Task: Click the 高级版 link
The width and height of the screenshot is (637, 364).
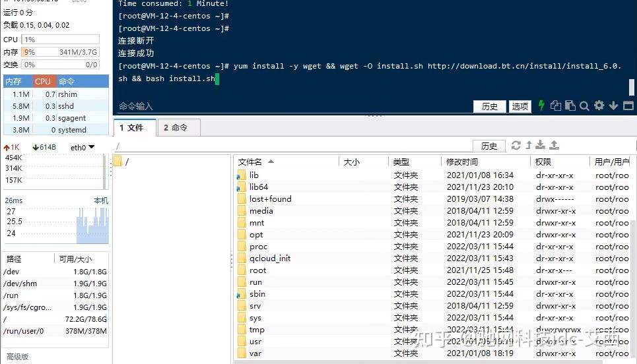Action: pyautogui.click(x=17, y=356)
